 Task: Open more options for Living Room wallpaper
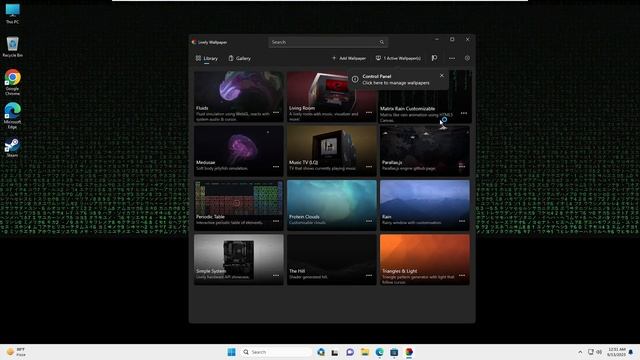tap(369, 112)
